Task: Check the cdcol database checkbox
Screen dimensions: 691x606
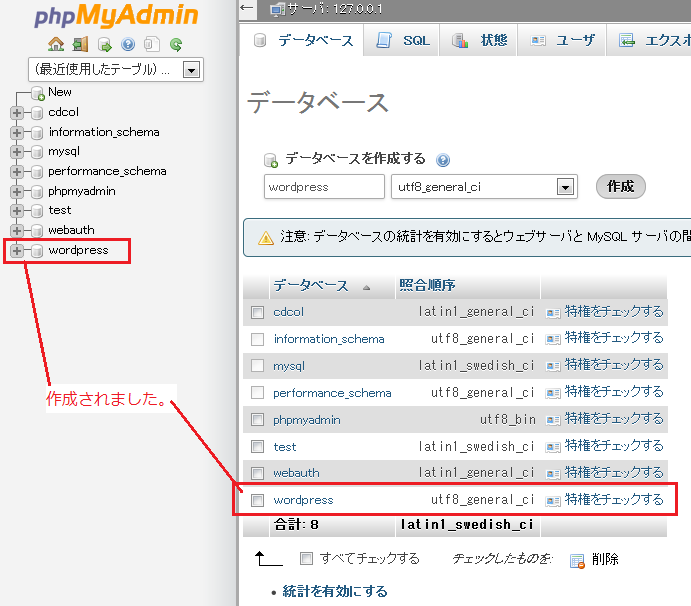Action: (x=257, y=312)
